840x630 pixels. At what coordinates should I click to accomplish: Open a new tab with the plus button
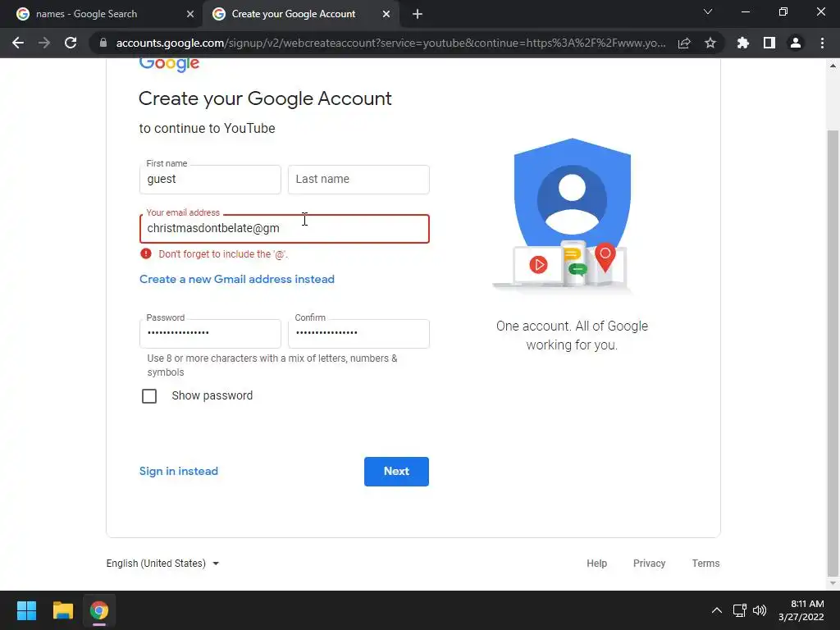(x=418, y=14)
